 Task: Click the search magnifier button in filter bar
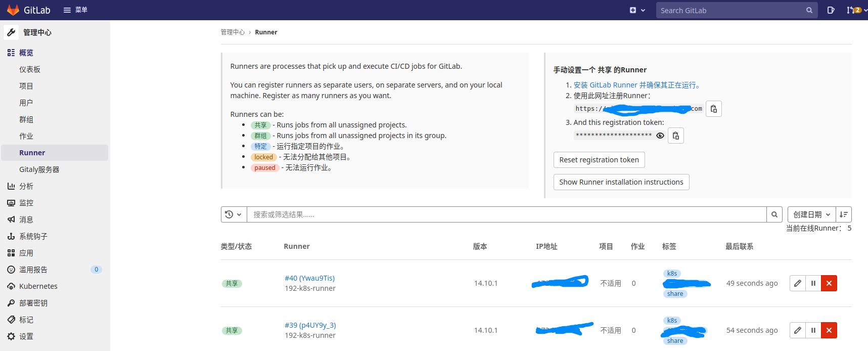point(774,214)
